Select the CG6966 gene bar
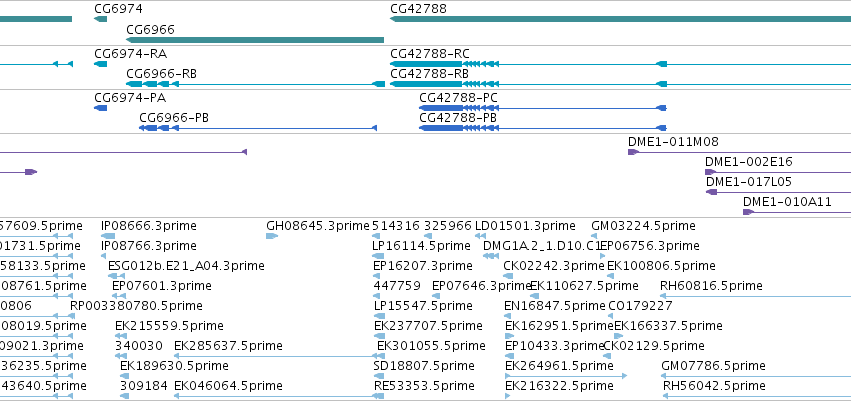The image size is (851, 401). tap(255, 40)
